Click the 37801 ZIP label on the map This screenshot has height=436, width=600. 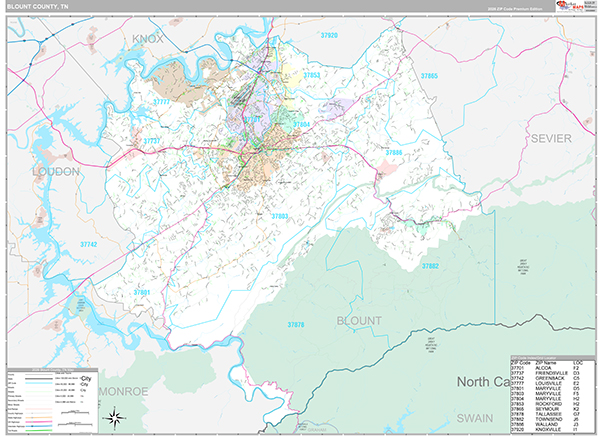point(142,292)
